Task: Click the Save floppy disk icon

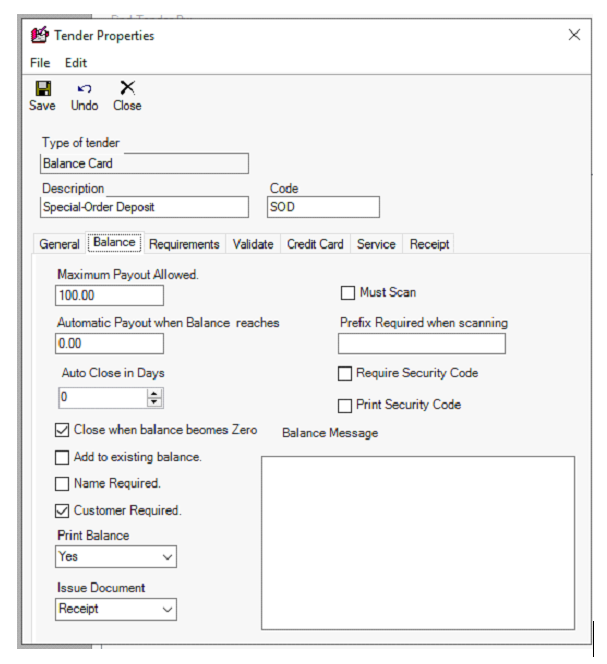Action: click(43, 89)
